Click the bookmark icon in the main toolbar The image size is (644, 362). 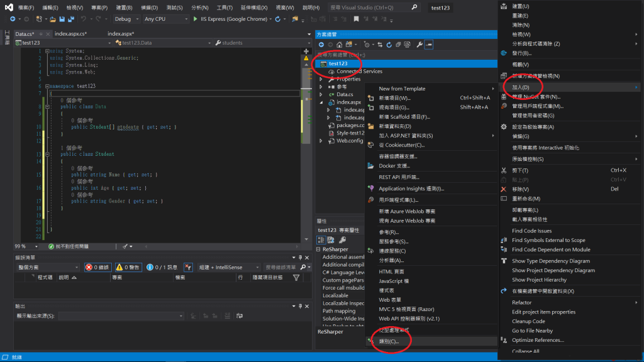(x=356, y=19)
